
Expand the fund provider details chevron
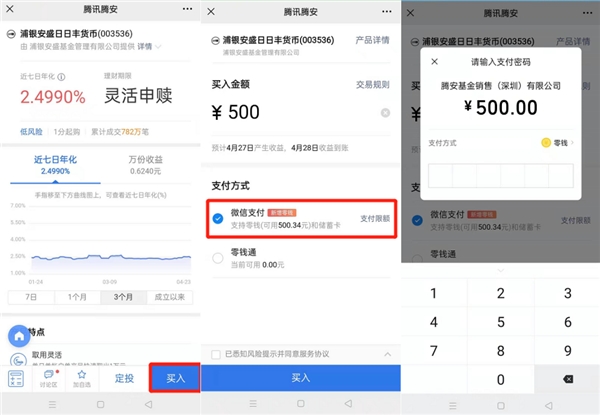[158, 47]
